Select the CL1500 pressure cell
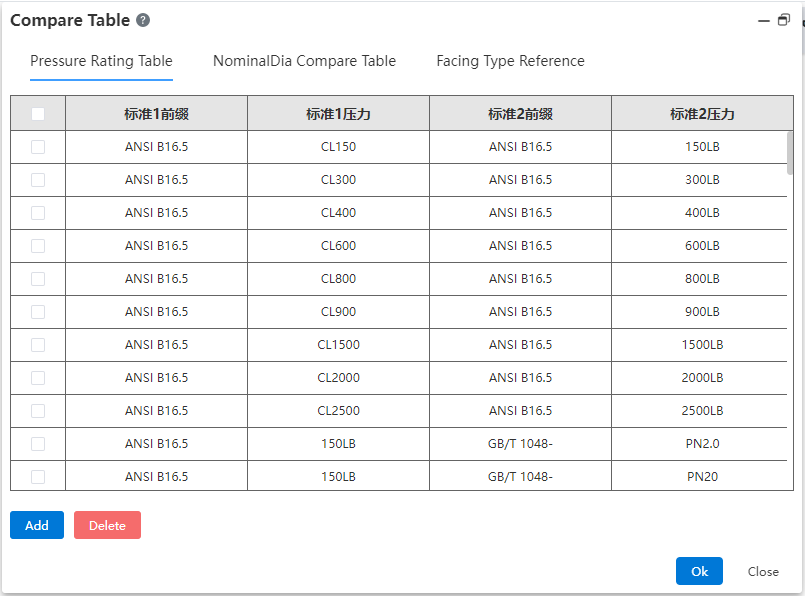805x596 pixels. pyautogui.click(x=338, y=345)
